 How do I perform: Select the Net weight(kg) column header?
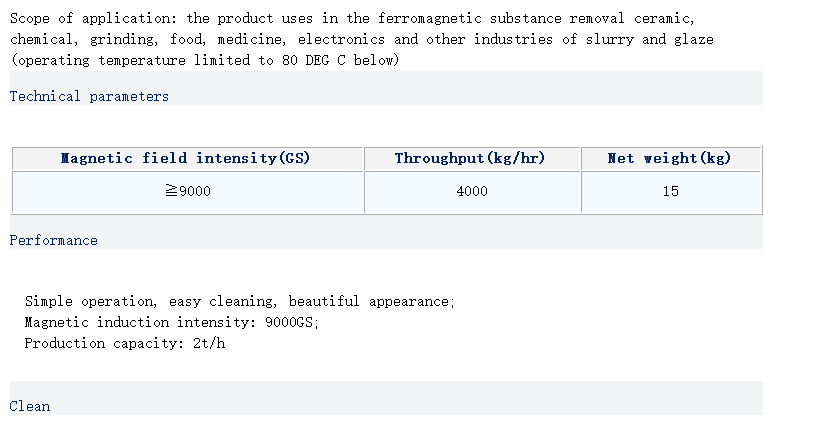click(x=670, y=158)
